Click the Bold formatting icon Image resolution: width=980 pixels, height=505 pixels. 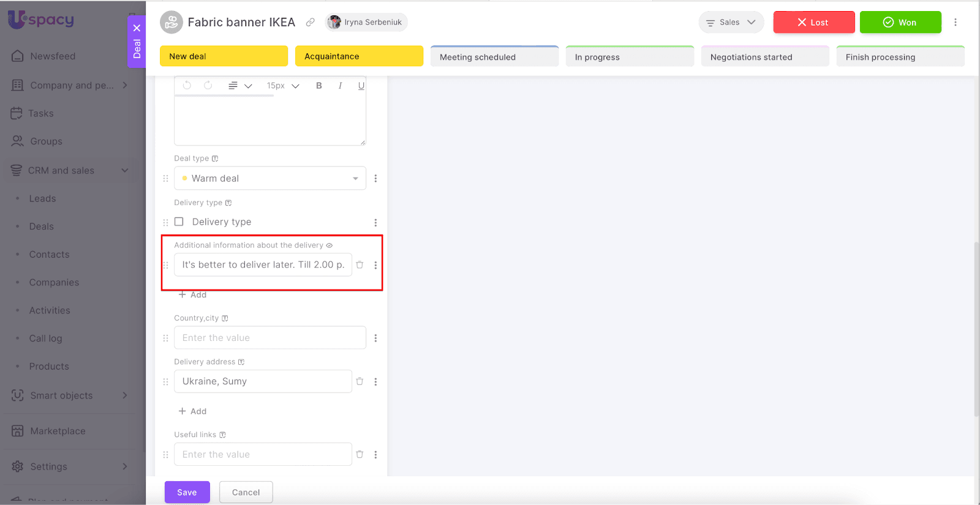pos(318,86)
